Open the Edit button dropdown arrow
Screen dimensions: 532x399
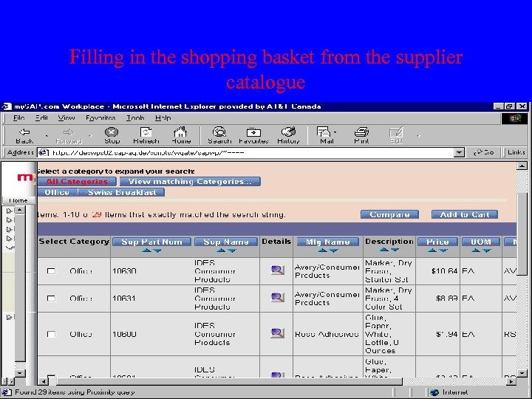coord(418,136)
